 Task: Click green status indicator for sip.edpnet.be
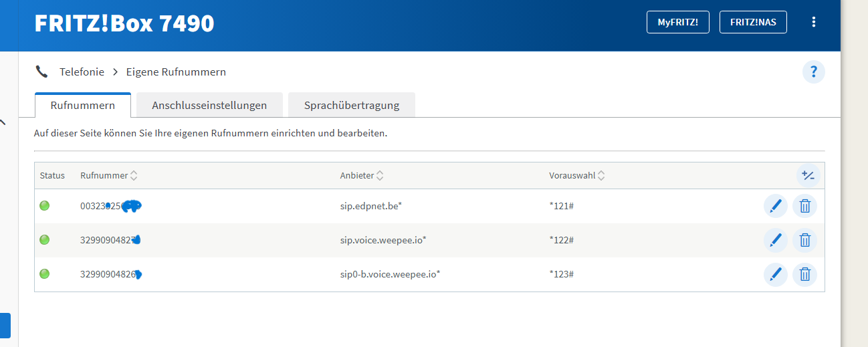(45, 205)
